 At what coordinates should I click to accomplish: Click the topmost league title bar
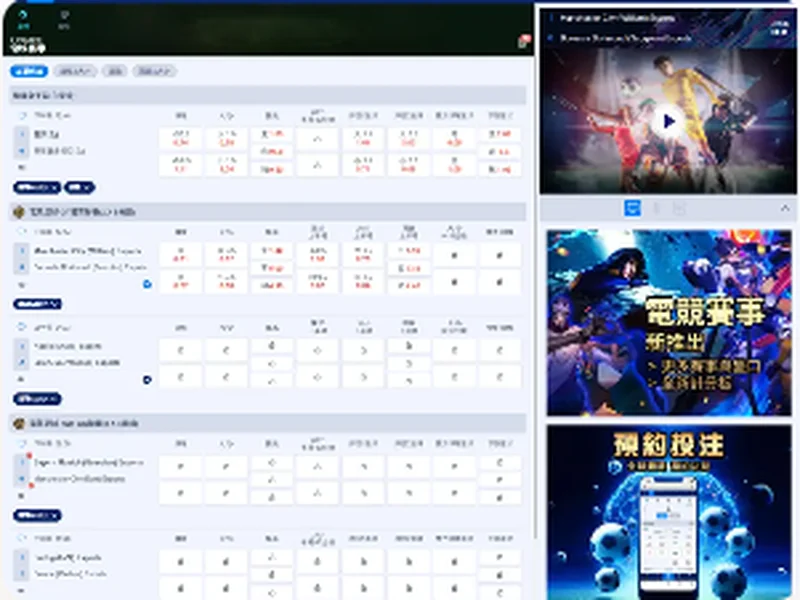(x=268, y=95)
